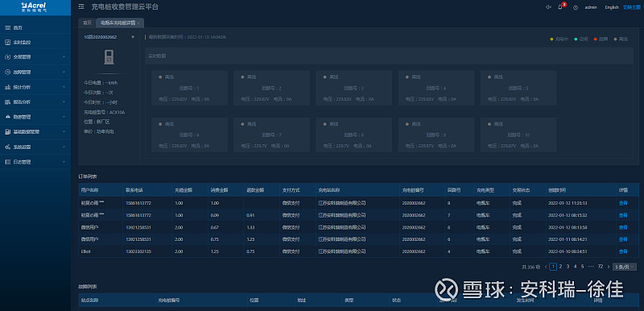Expand the 基础数据管理 menu chevron

pyautogui.click(x=64, y=132)
